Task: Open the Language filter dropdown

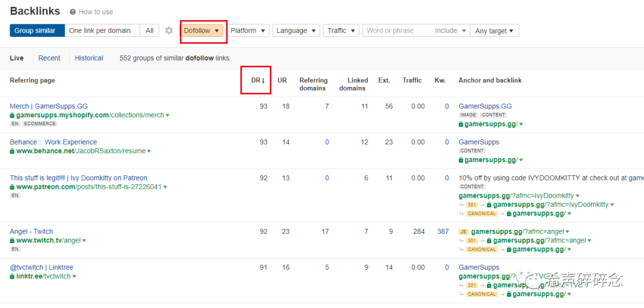Action: (x=296, y=30)
